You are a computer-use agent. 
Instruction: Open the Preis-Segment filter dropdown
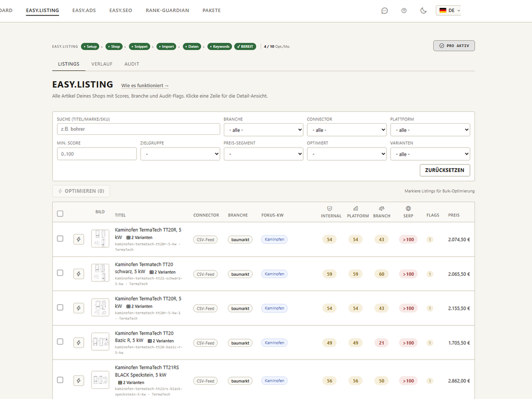coord(263,154)
